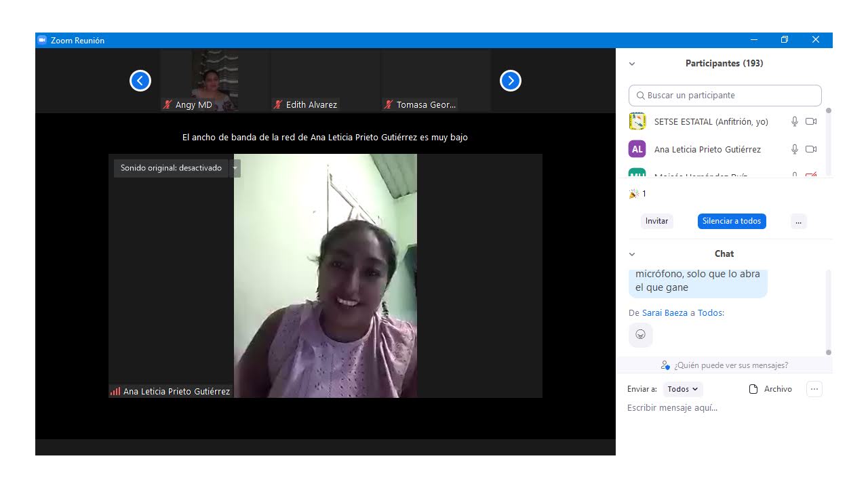The width and height of the screenshot is (868, 488).
Task: Go to next page of video thumbnails
Action: click(511, 81)
